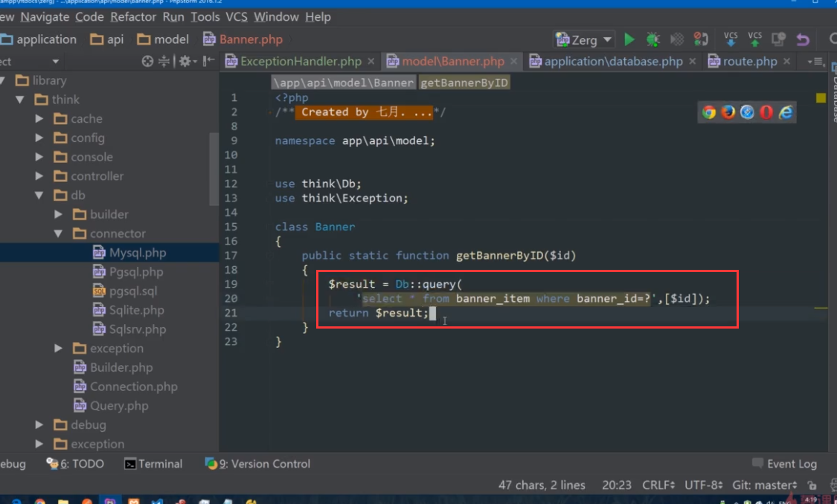Click the yellow inspection status square
Screen dimensions: 837x504
pyautogui.click(x=821, y=97)
